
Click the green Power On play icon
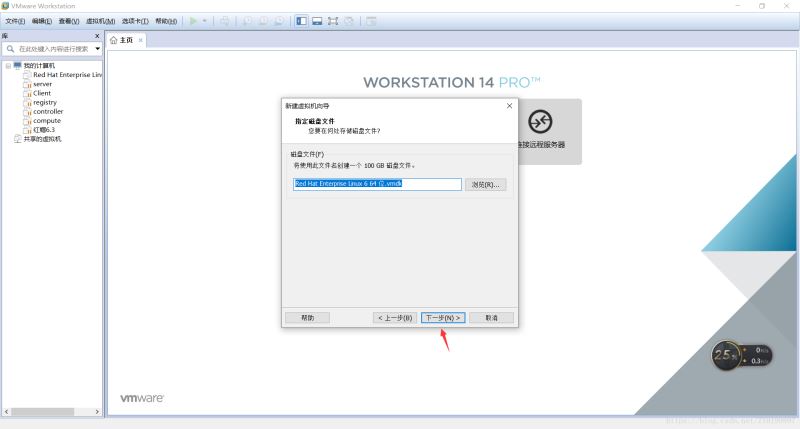pos(193,21)
